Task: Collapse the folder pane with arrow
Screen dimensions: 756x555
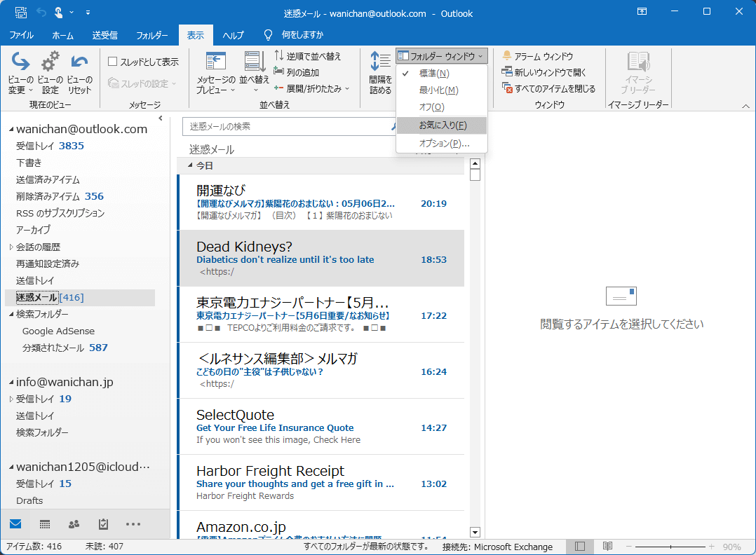Action: click(x=161, y=118)
